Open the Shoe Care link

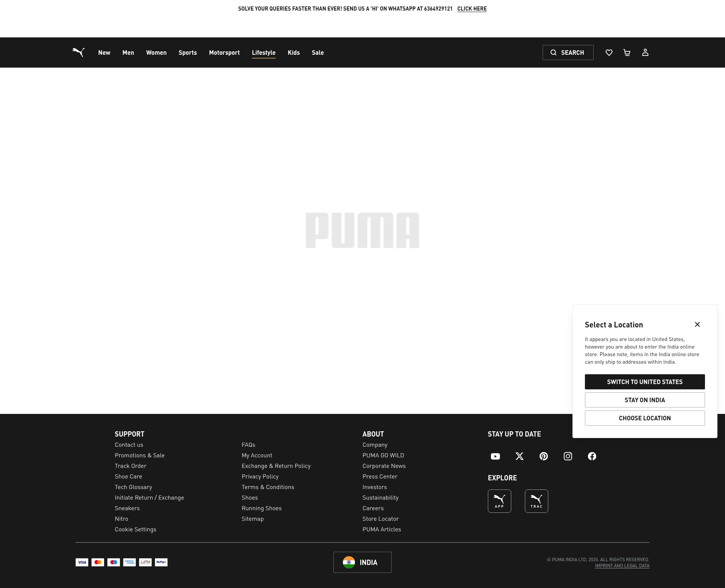click(128, 477)
